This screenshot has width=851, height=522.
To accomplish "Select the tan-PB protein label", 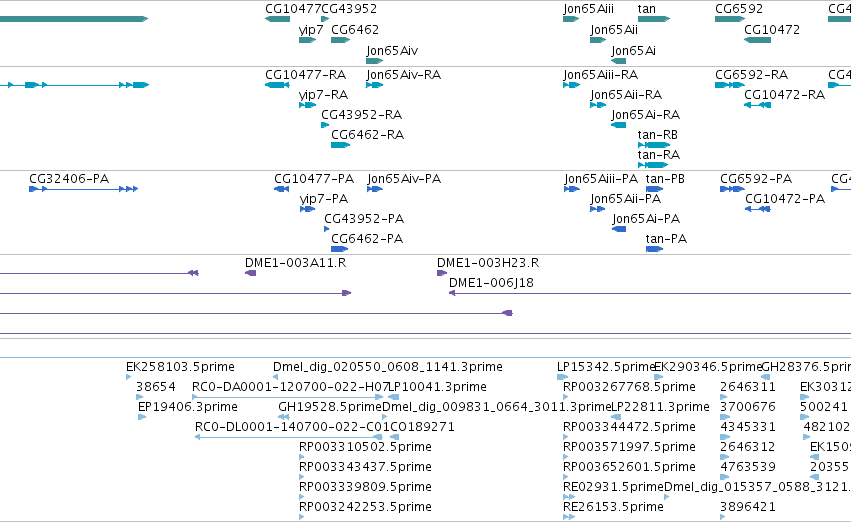I will tap(665, 179).
